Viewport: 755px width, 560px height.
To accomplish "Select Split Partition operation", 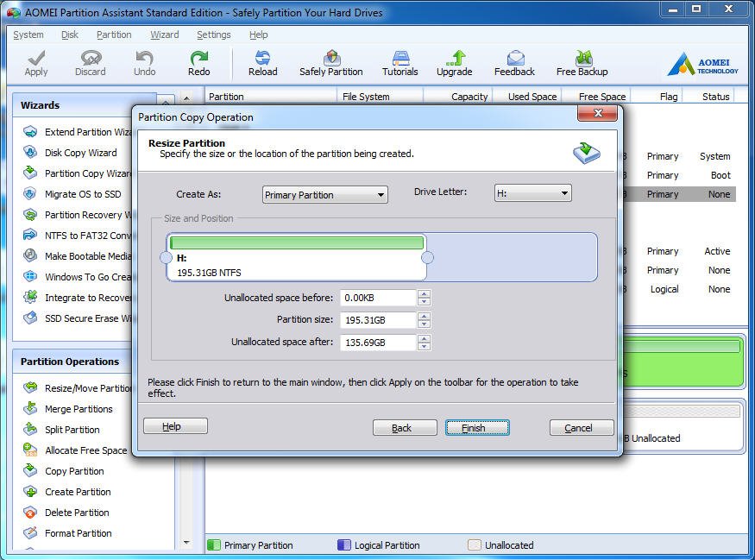I will tap(61, 430).
